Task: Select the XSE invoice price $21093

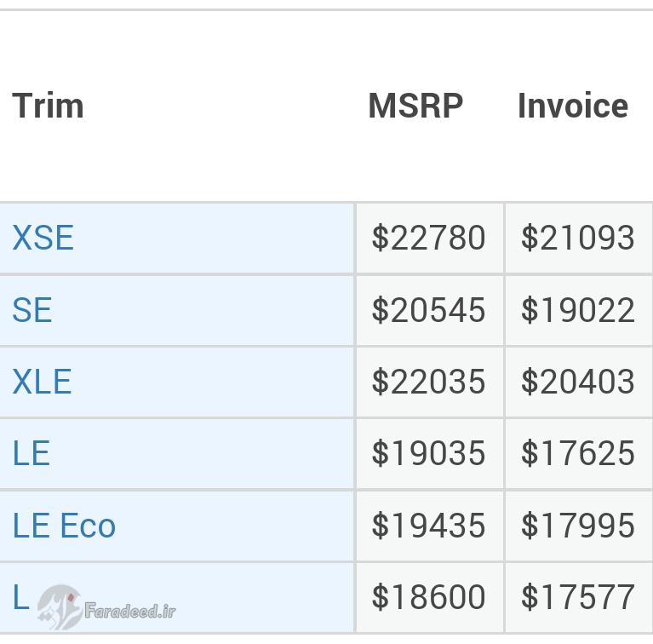Action: [578, 238]
